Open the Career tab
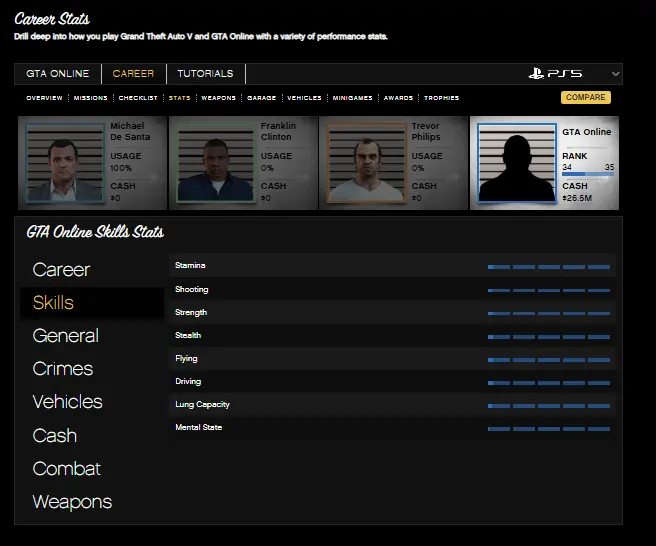Viewport: 656px width, 546px height. pos(133,74)
